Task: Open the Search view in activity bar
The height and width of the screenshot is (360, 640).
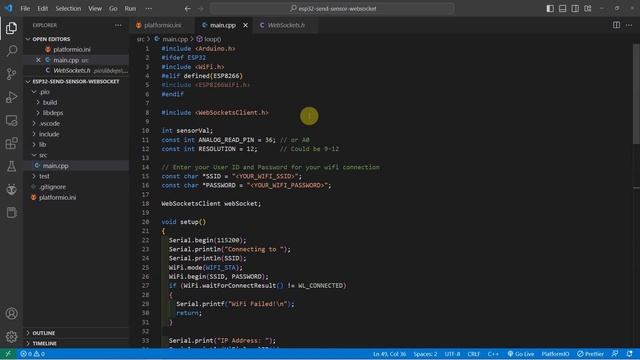Action: click(x=11, y=51)
